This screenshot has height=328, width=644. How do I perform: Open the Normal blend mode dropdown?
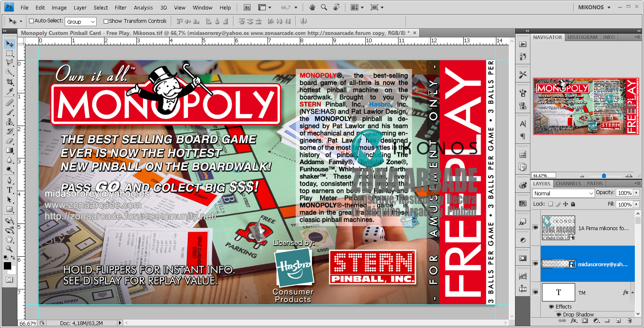coord(563,193)
